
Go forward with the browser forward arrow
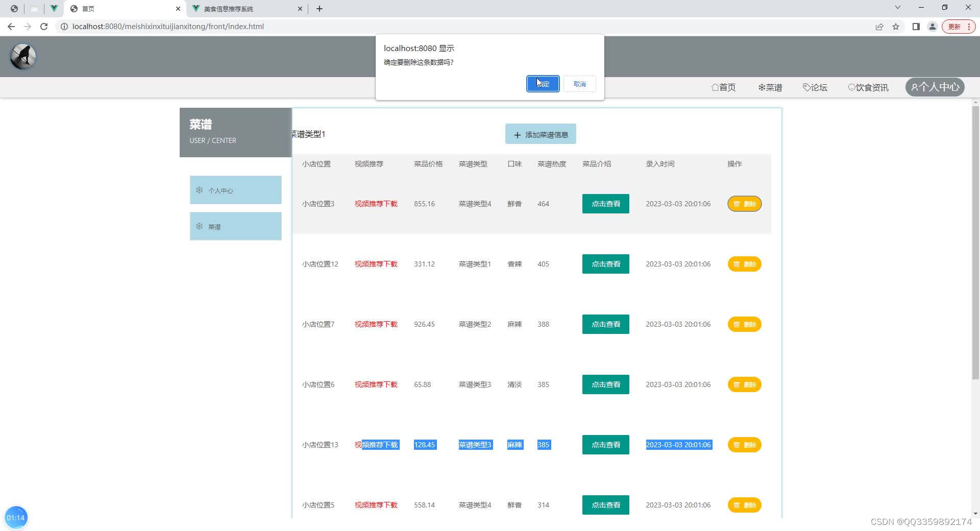point(28,27)
